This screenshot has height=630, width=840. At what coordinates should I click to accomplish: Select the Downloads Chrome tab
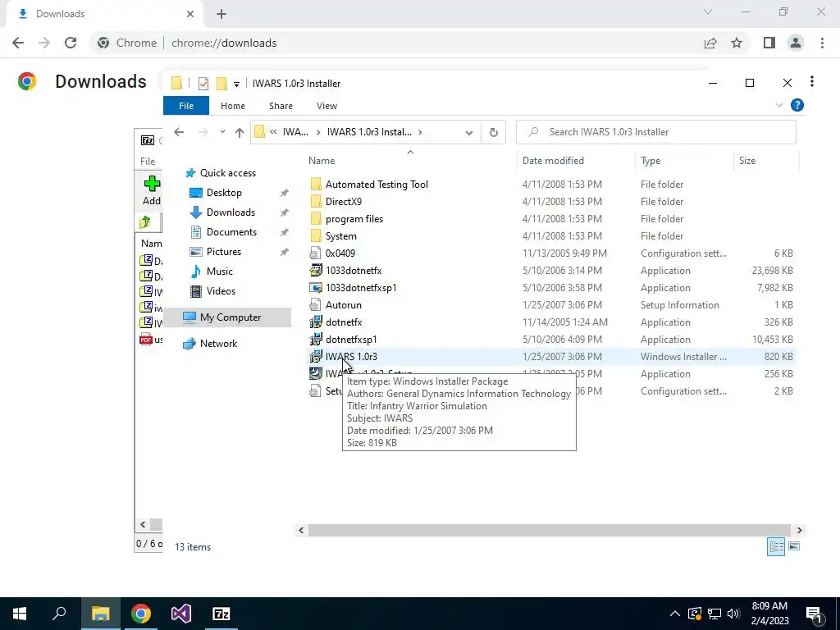105,14
